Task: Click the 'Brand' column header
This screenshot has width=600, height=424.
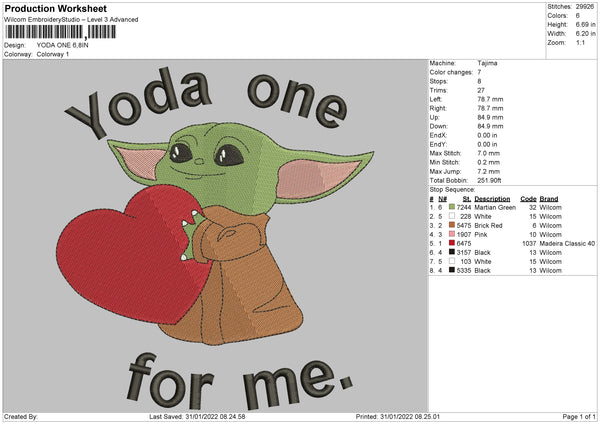Action: [x=549, y=199]
